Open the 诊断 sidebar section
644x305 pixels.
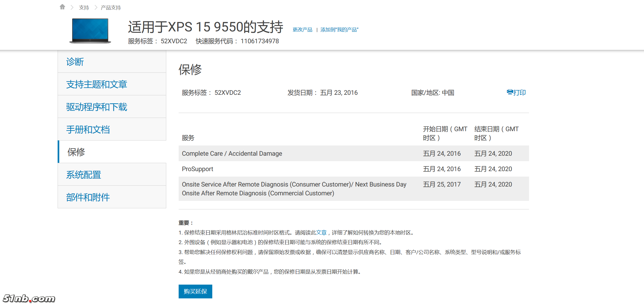(75, 62)
